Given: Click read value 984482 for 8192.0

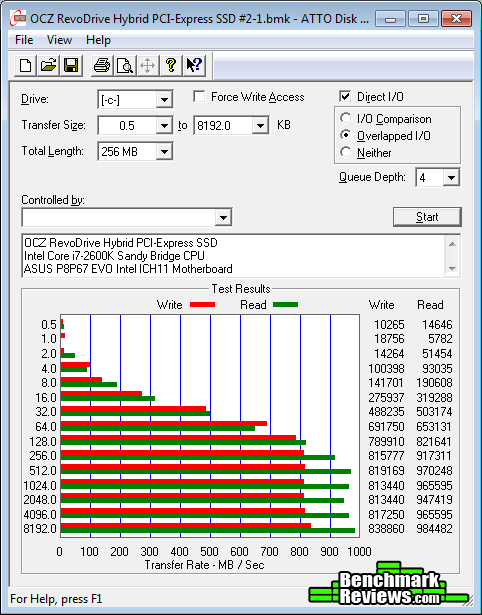Looking at the screenshot, I should (x=434, y=529).
